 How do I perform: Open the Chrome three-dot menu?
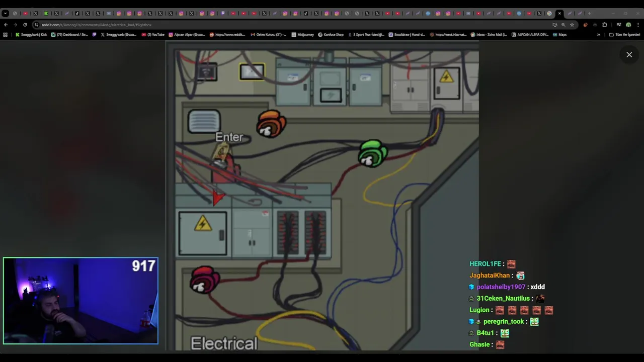click(x=638, y=25)
